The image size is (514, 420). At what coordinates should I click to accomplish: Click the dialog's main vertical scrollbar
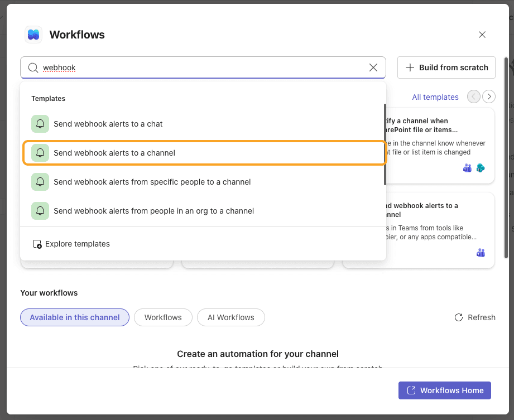[x=506, y=158]
